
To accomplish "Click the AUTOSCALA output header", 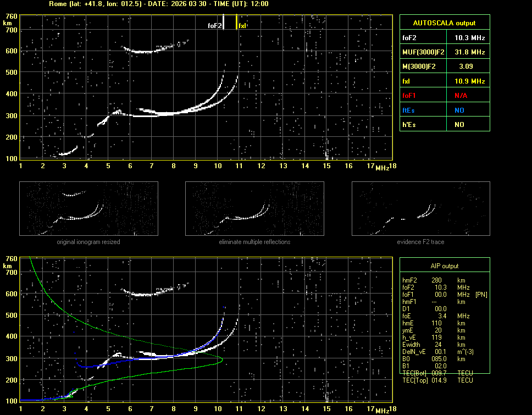I will pos(445,23).
